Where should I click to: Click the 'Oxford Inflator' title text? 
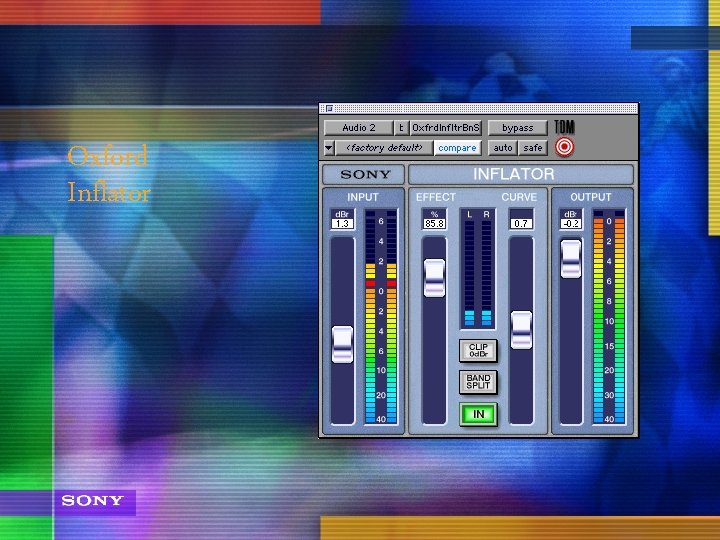click(x=109, y=174)
